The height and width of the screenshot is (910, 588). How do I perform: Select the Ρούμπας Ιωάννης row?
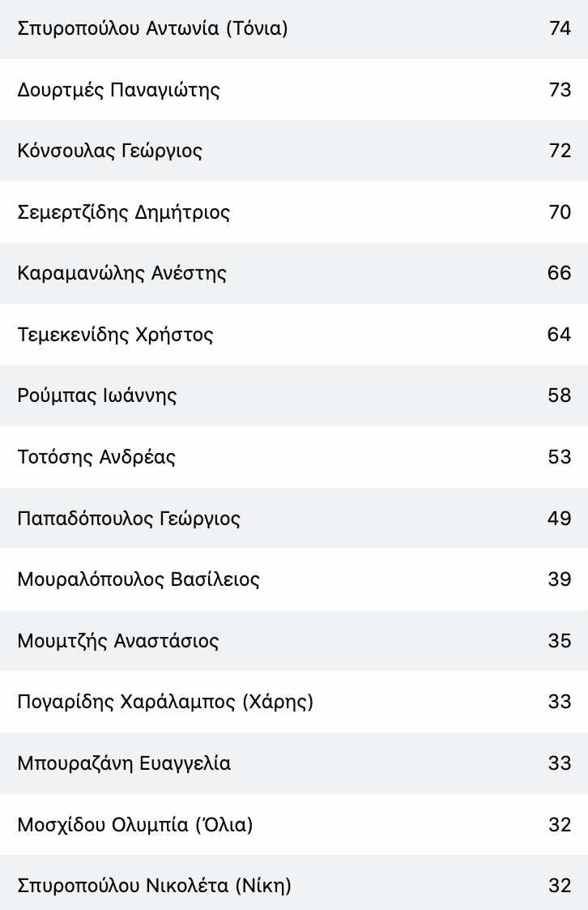pos(294,395)
